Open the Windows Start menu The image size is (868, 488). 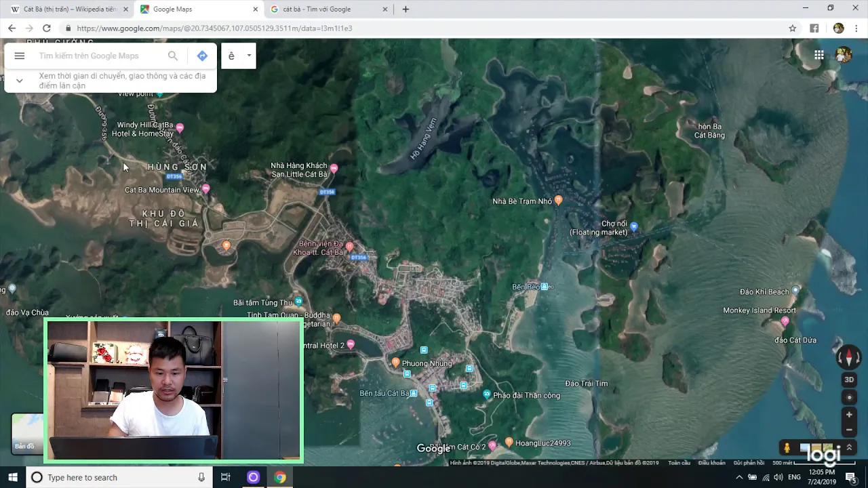[x=13, y=477]
